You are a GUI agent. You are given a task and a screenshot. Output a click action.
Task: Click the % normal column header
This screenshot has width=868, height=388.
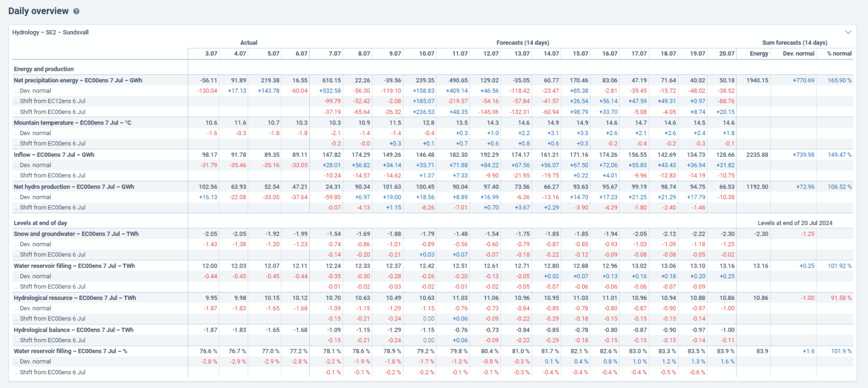point(840,54)
